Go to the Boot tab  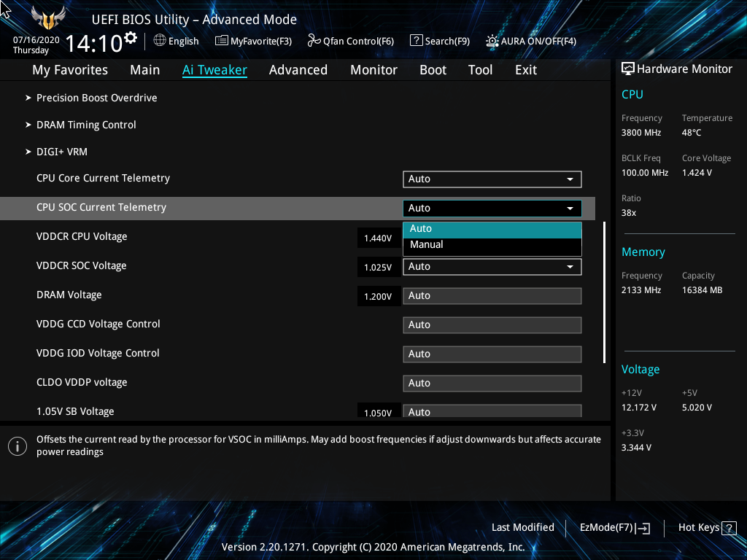433,70
